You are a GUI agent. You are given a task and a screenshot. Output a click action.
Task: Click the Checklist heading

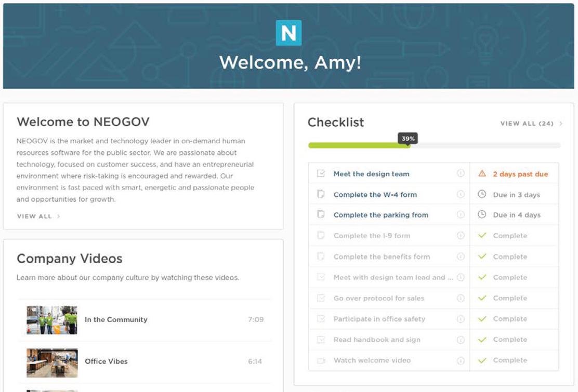336,122
